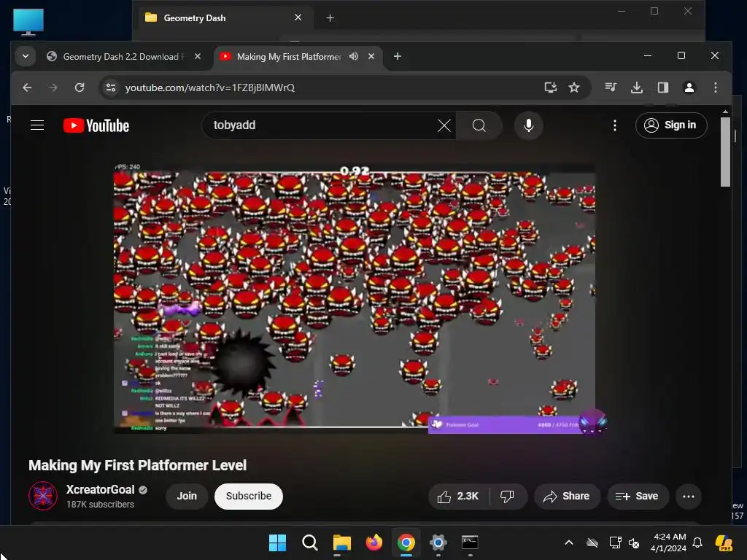Viewport: 747px width, 560px height.
Task: Launch Firefox from the taskbar
Action: pos(374,542)
